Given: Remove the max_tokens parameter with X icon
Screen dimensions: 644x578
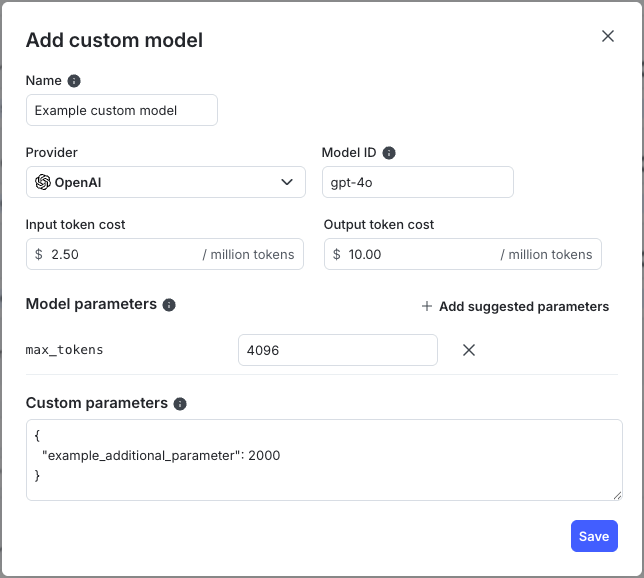Looking at the screenshot, I should click(468, 350).
